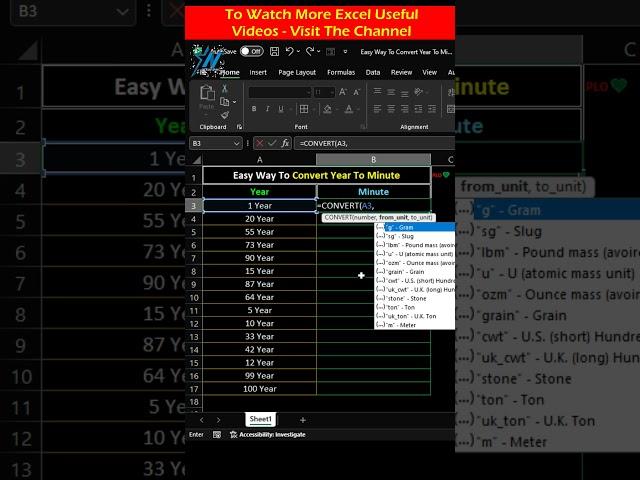Screen dimensions: 640x480
Task: Click the Paste clipboard icon
Action: coord(207,93)
